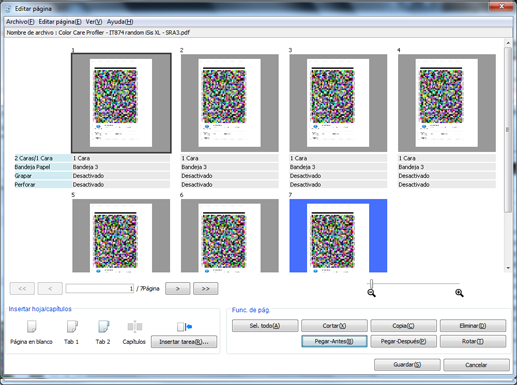
Task: Insert a Tab 2 sheet
Action: [x=103, y=326]
